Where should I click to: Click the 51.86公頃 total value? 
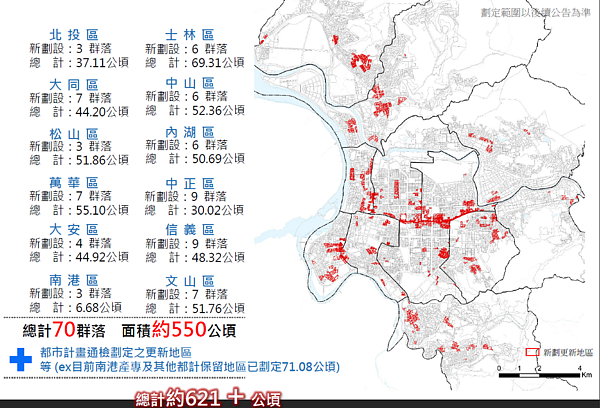pos(102,160)
